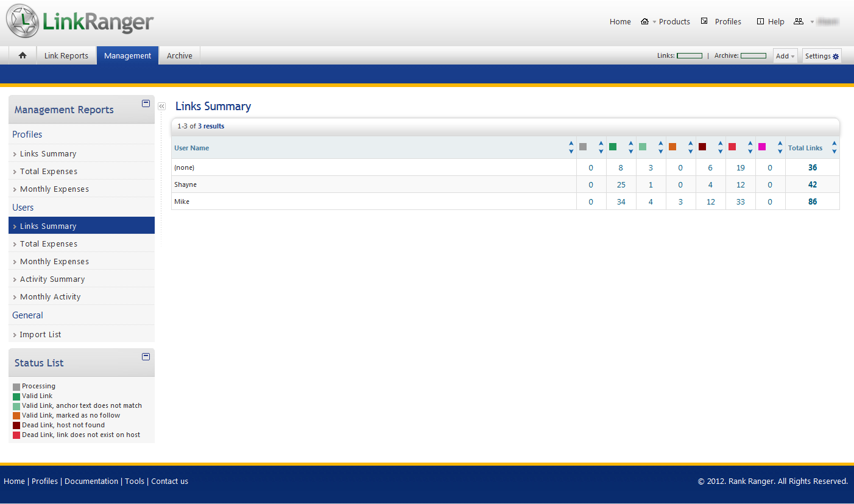Image resolution: width=854 pixels, height=504 pixels.
Task: Go to Home in top navigation
Action: pos(620,21)
